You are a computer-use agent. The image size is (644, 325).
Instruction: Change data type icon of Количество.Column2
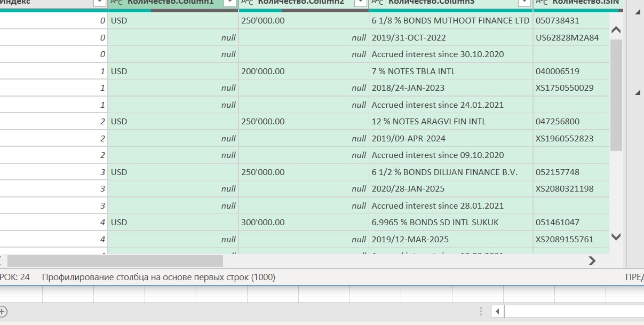[x=248, y=3]
